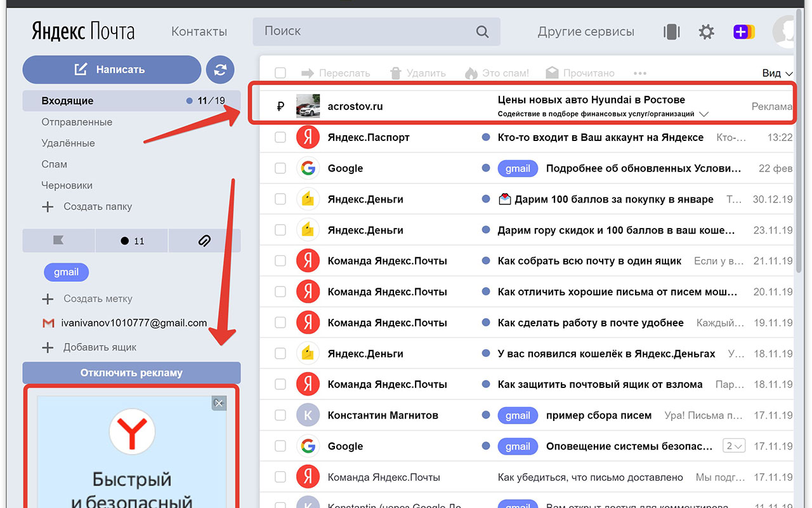The width and height of the screenshot is (812, 508).
Task: Check the Константин Магнитов email checkbox
Action: click(280, 415)
